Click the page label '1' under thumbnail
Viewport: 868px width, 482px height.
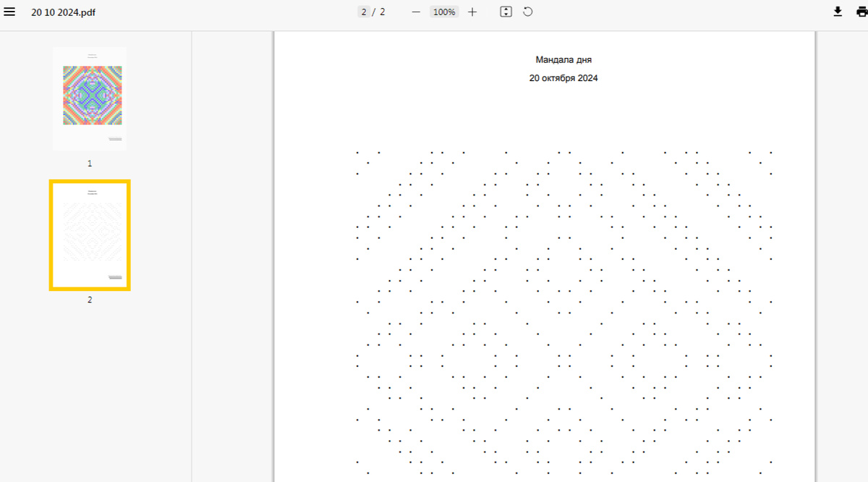pyautogui.click(x=90, y=164)
